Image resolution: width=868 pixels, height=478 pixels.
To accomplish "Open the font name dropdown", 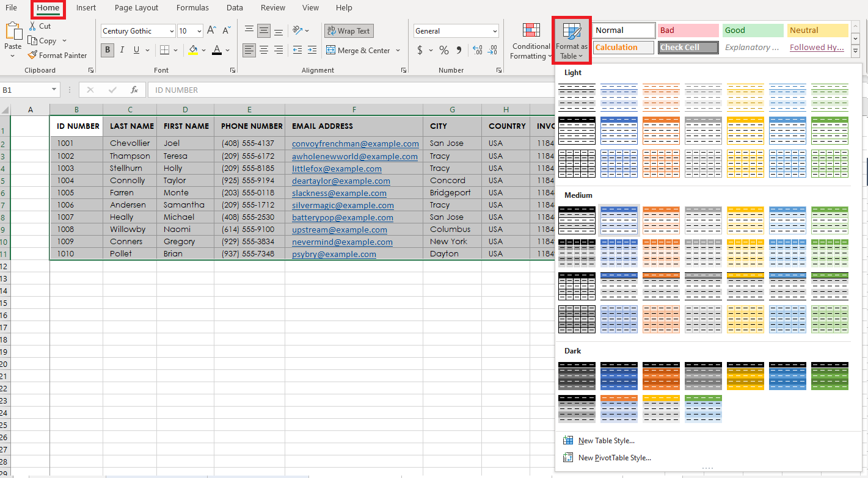I will [171, 31].
